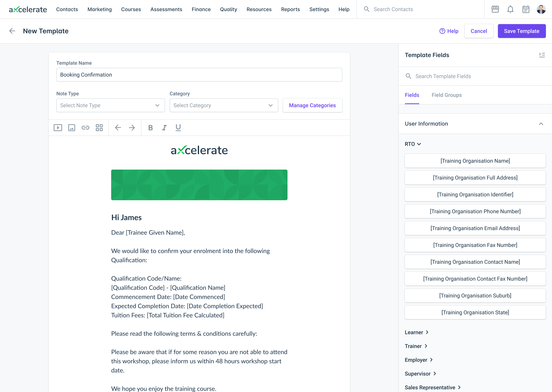This screenshot has width=552, height=392.
Task: Save the Booking Confirmation template
Action: (x=522, y=31)
